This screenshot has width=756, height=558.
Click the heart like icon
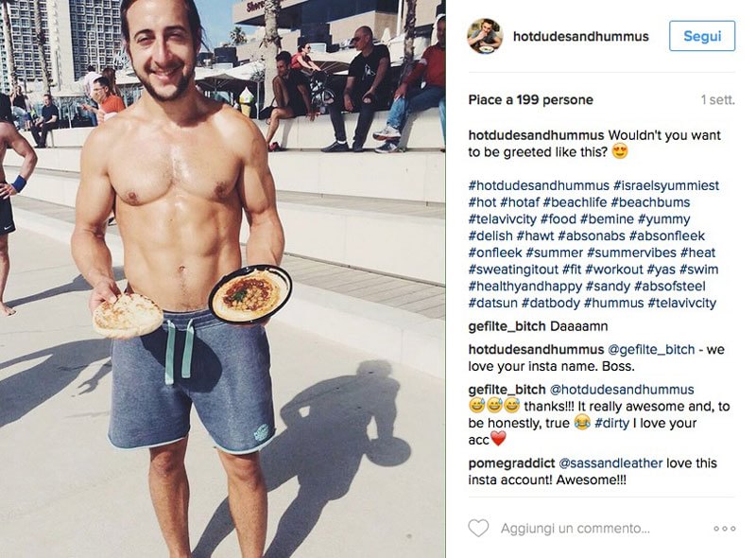478,528
